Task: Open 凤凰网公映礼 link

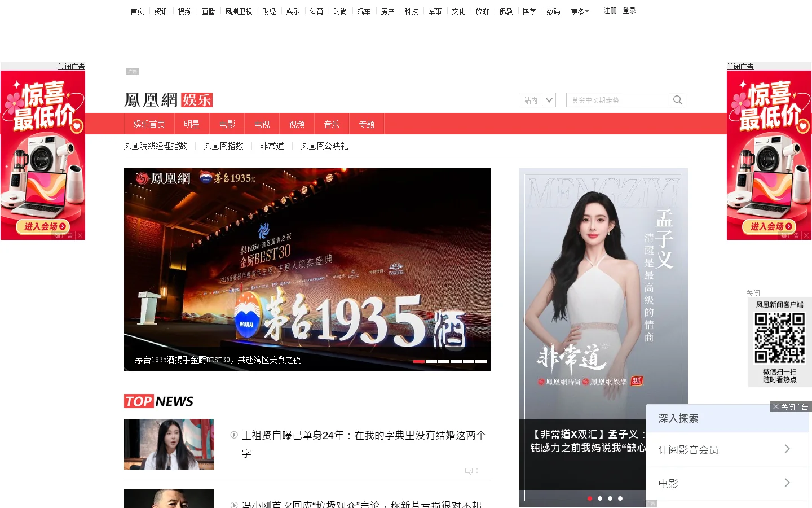Action: click(x=324, y=146)
